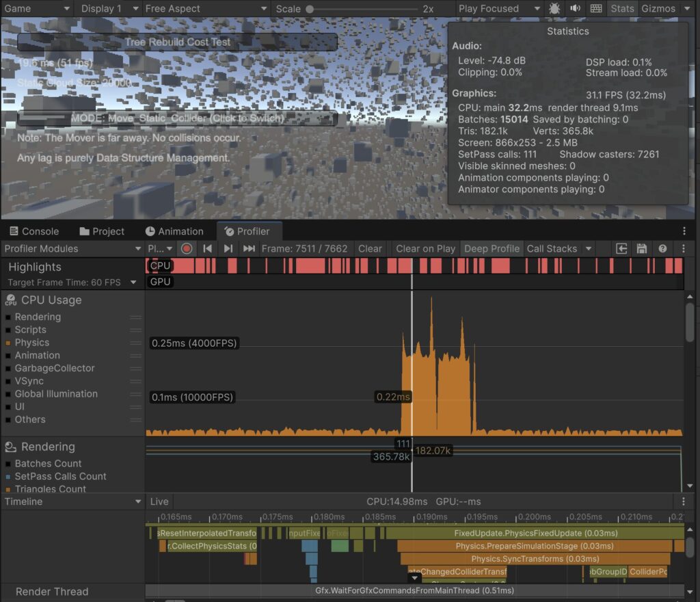Image resolution: width=700 pixels, height=602 pixels.
Task: Toggle Deep Profile mode
Action: pos(491,248)
